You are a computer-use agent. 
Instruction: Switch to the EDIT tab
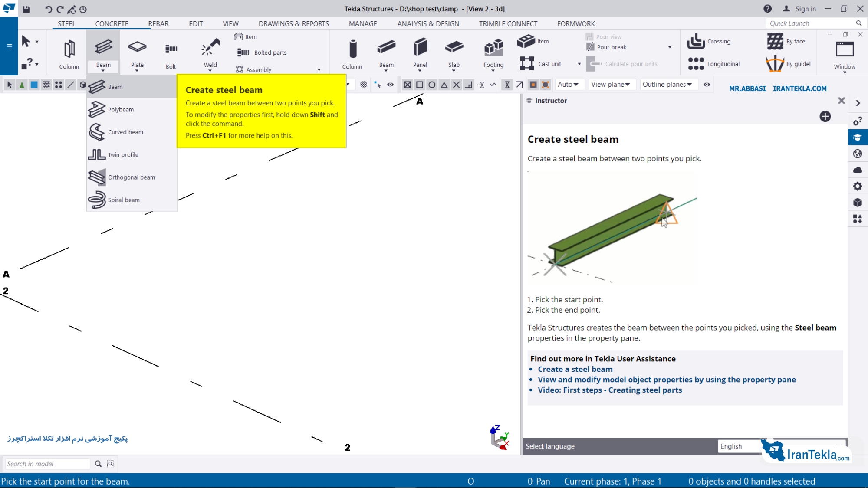[x=196, y=24]
